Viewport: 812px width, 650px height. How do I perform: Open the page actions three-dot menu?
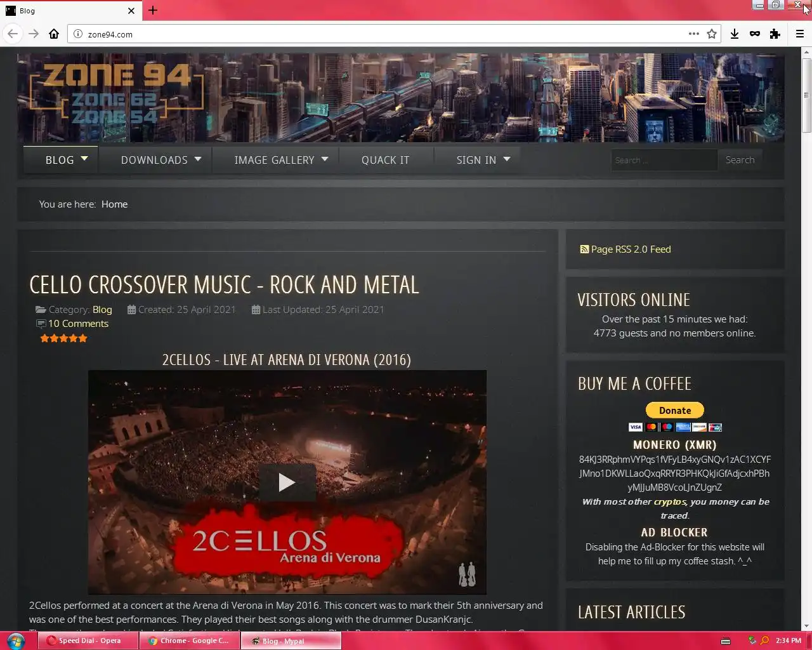pyautogui.click(x=693, y=34)
